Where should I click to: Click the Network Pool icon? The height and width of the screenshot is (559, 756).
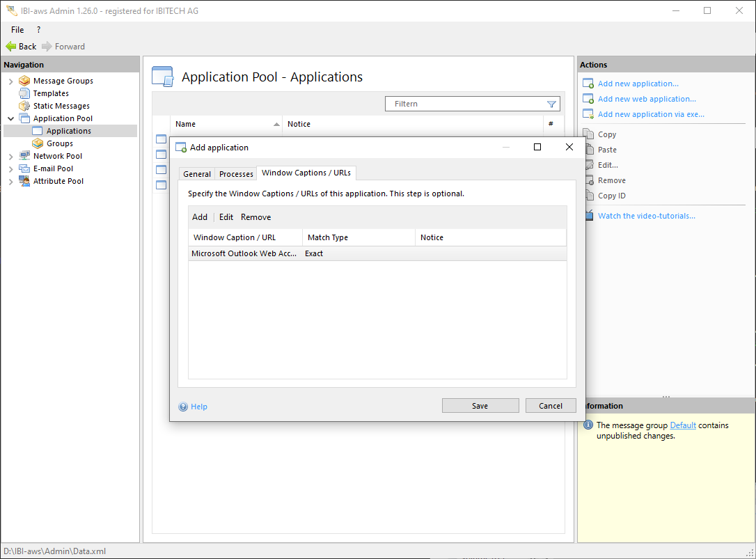[x=25, y=156]
